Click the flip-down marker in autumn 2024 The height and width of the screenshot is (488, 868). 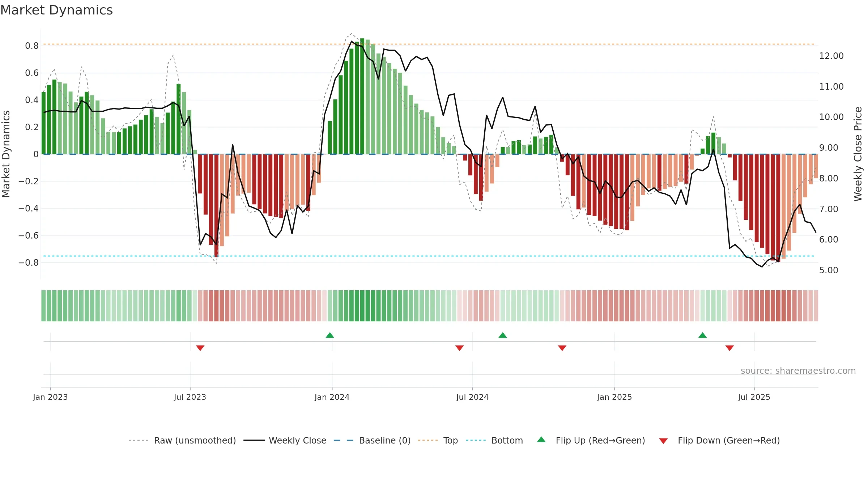pos(562,348)
